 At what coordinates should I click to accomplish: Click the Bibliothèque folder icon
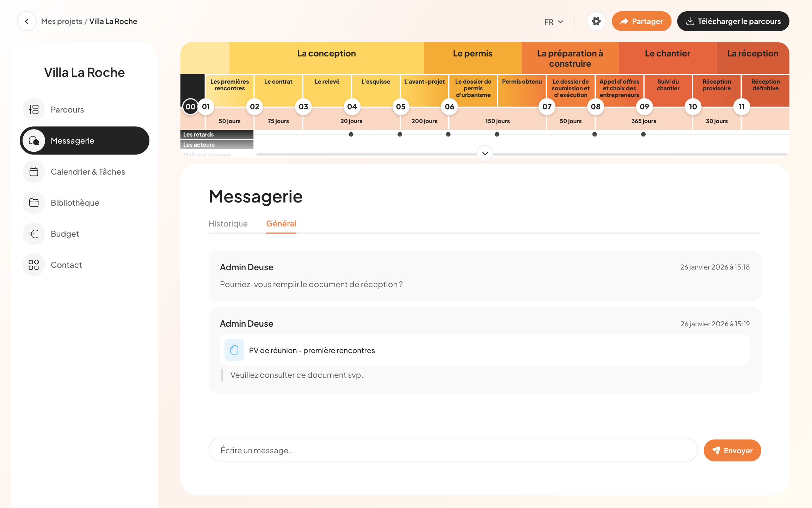(x=34, y=203)
